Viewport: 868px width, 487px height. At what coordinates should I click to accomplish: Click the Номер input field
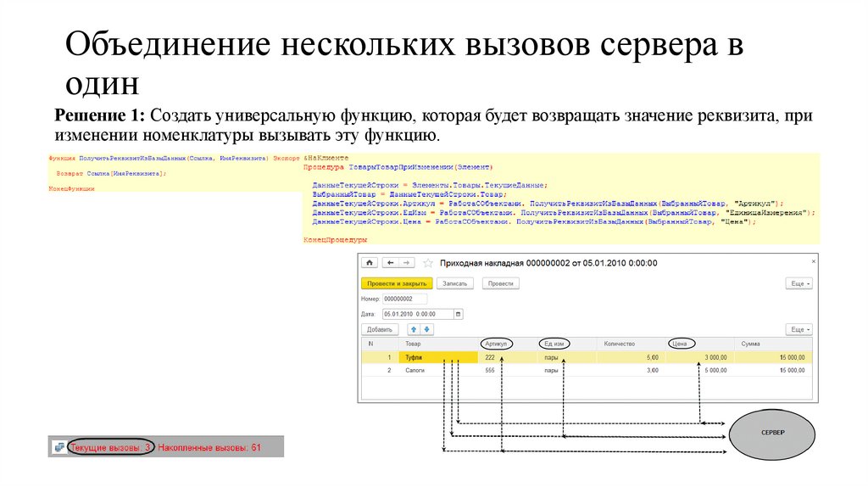tap(404, 299)
